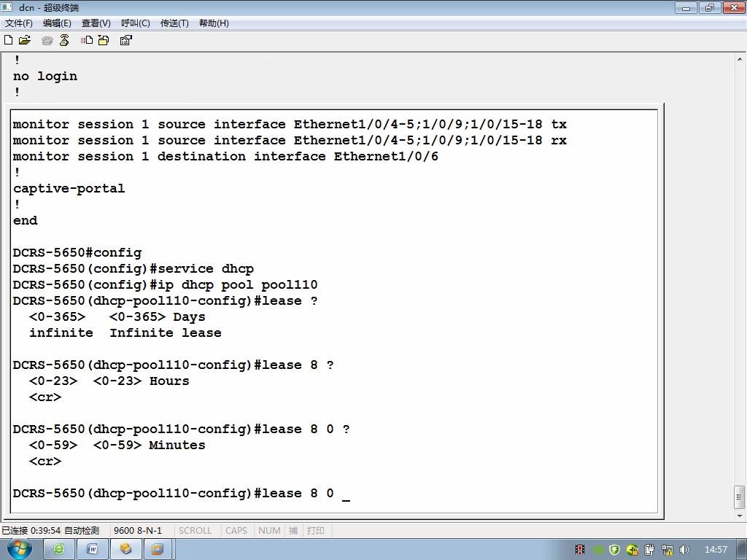Click the green shield tray icon

(x=614, y=550)
